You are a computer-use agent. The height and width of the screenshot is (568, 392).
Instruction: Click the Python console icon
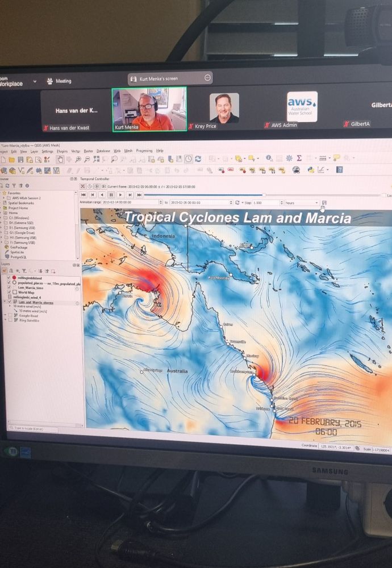[311, 169]
